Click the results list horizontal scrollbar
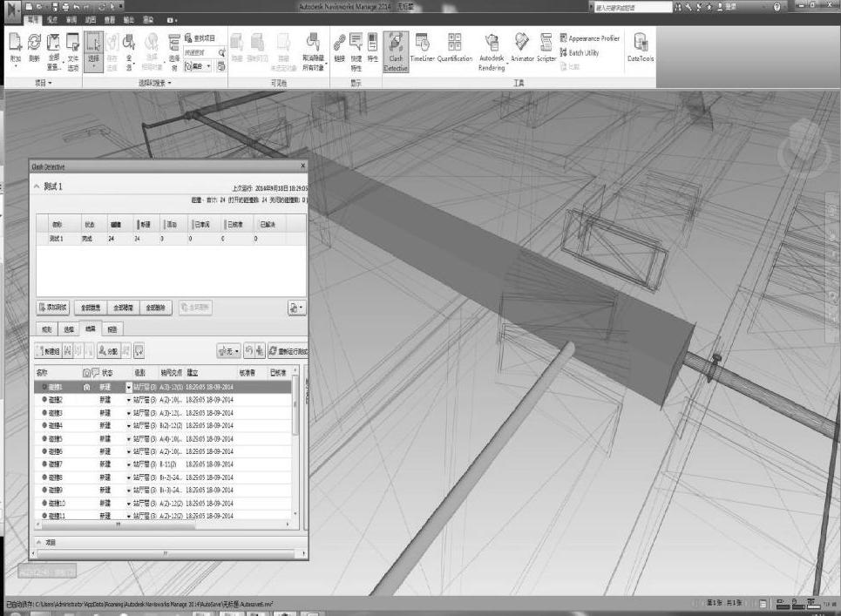 (118, 525)
